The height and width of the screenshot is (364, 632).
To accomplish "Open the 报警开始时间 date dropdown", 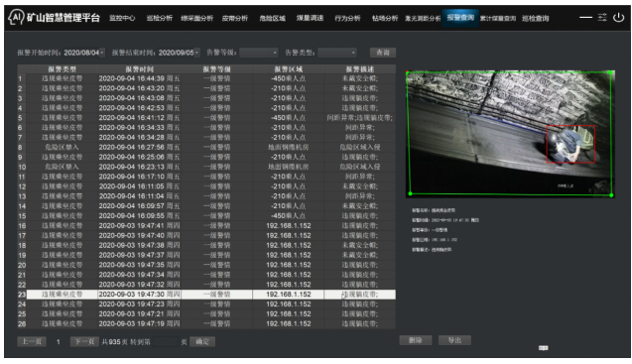I will pyautogui.click(x=102, y=53).
